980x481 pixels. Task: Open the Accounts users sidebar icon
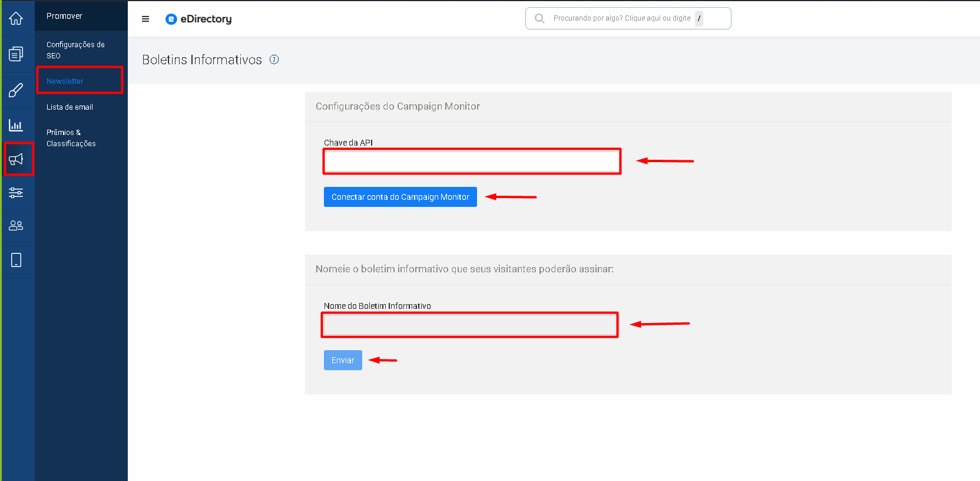pyautogui.click(x=16, y=225)
